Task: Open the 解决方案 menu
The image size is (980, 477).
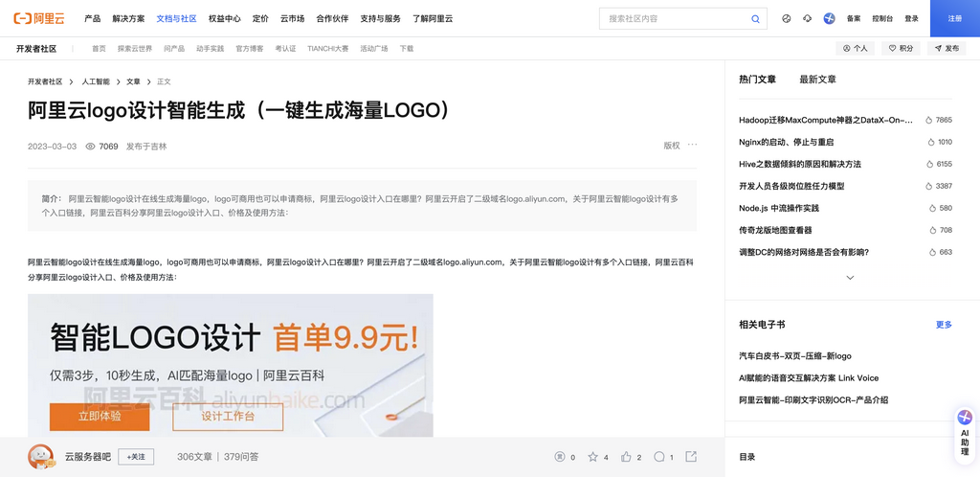Action: point(128,19)
